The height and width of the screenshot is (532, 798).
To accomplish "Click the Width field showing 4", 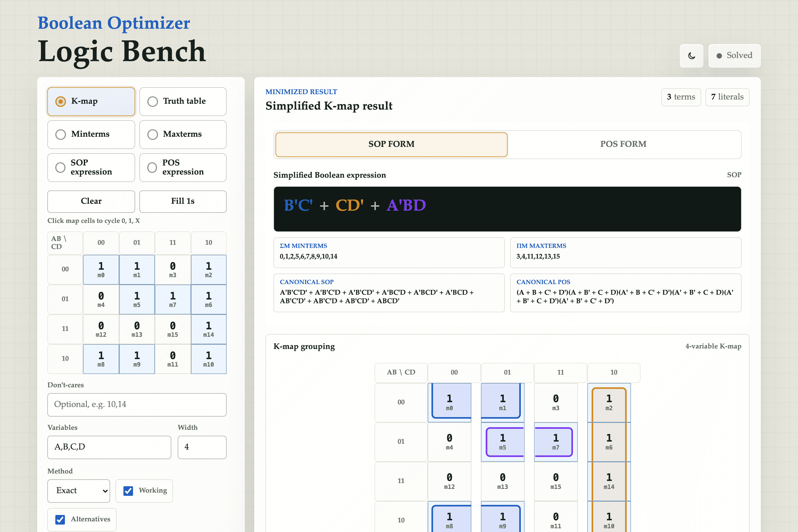I will point(202,447).
